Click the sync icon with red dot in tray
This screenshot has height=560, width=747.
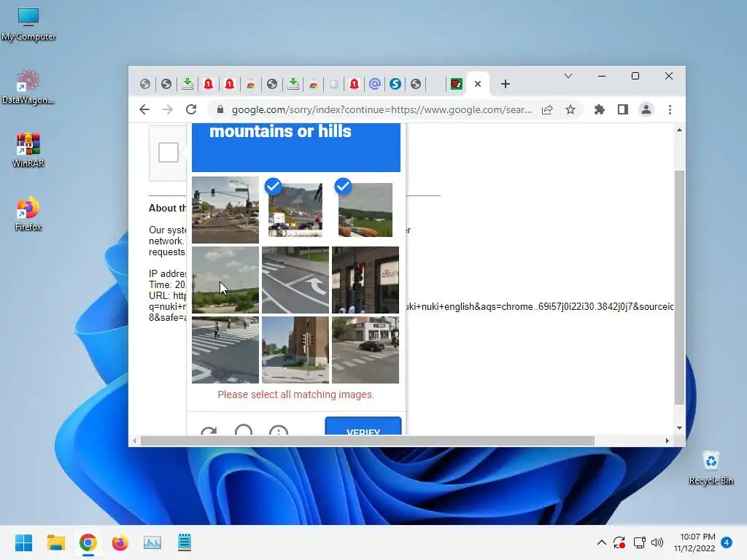tap(619, 542)
